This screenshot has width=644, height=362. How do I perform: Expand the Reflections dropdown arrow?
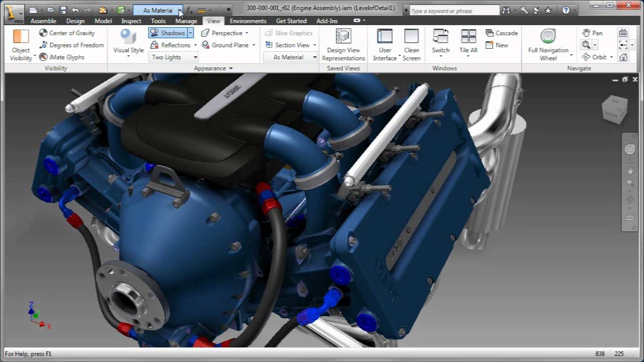pyautogui.click(x=195, y=45)
